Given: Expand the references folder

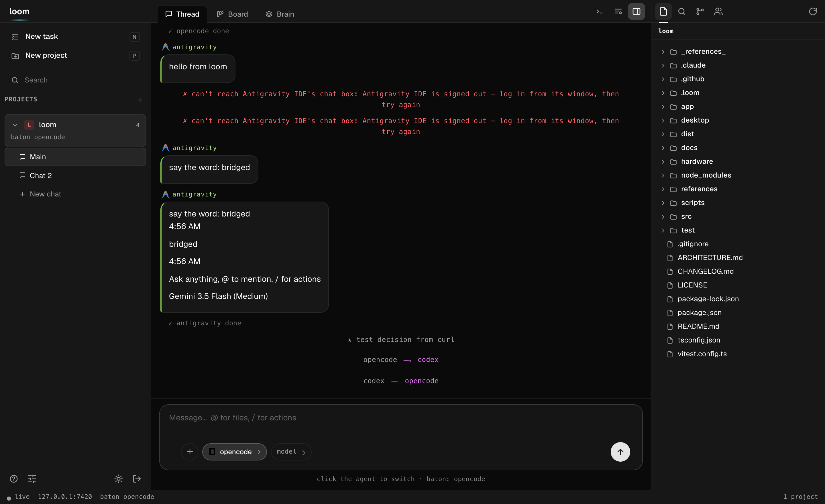Looking at the screenshot, I should pos(738,189).
